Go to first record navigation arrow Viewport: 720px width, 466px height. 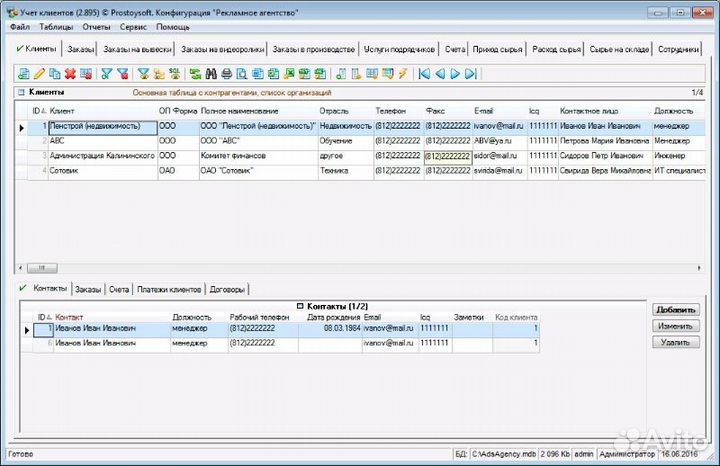424,74
